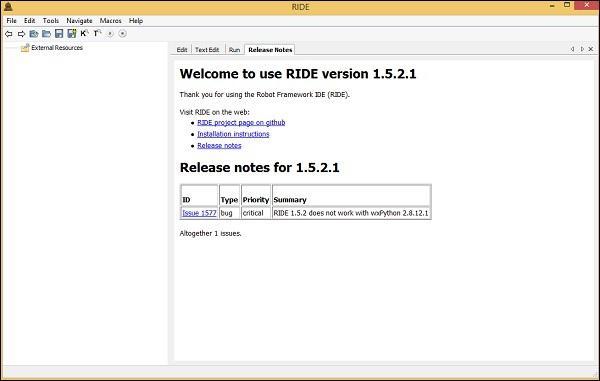This screenshot has height=381, width=600.
Task: Select the Release Notes tab
Action: (x=270, y=50)
